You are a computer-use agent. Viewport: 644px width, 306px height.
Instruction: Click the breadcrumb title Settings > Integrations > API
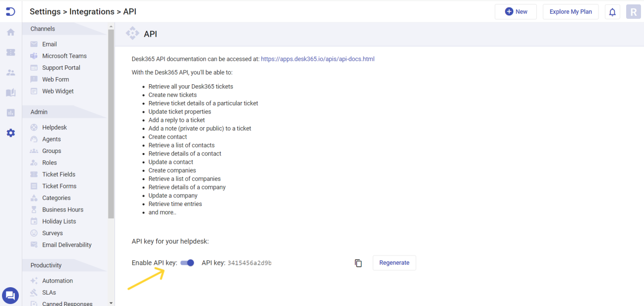[83, 11]
